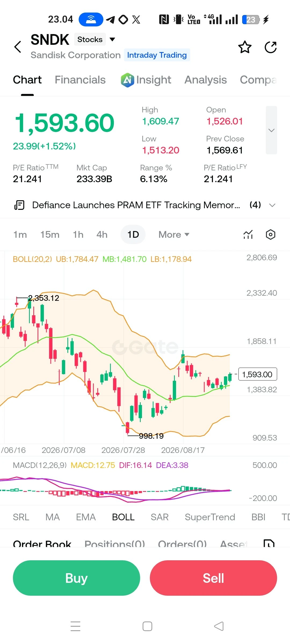The width and height of the screenshot is (290, 644).
Task: Tap the 2,353.12 high label on chart
Action: pyautogui.click(x=44, y=298)
